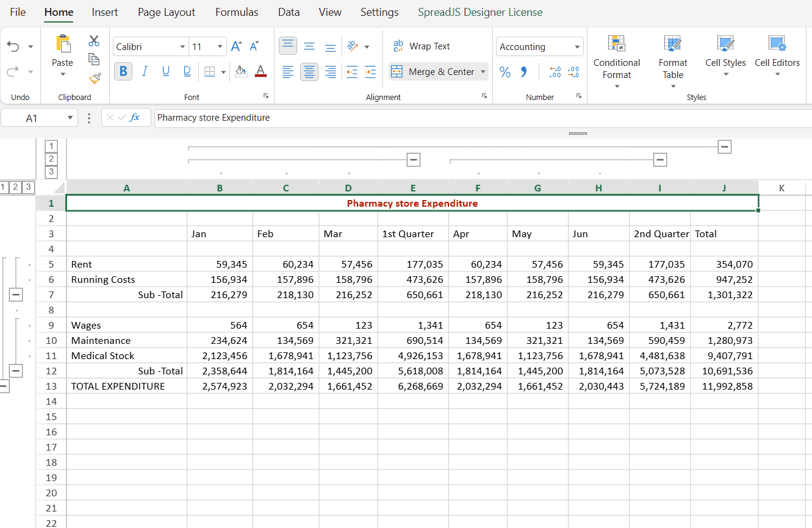
Task: Click the Increase Decimal icon
Action: coord(555,72)
